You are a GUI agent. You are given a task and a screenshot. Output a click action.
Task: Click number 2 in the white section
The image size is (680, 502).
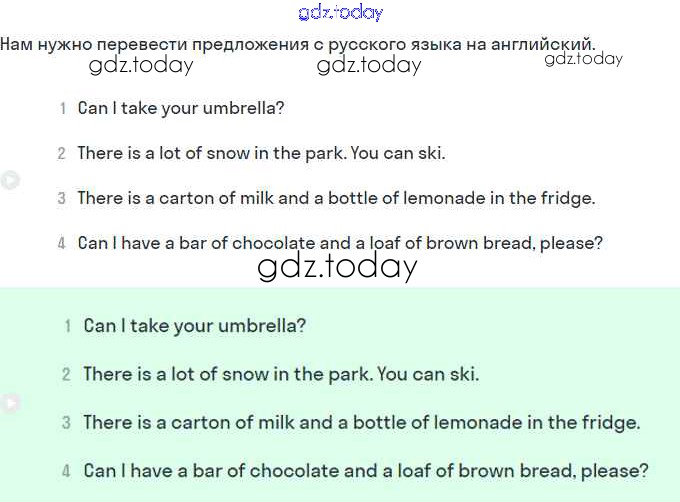62,154
